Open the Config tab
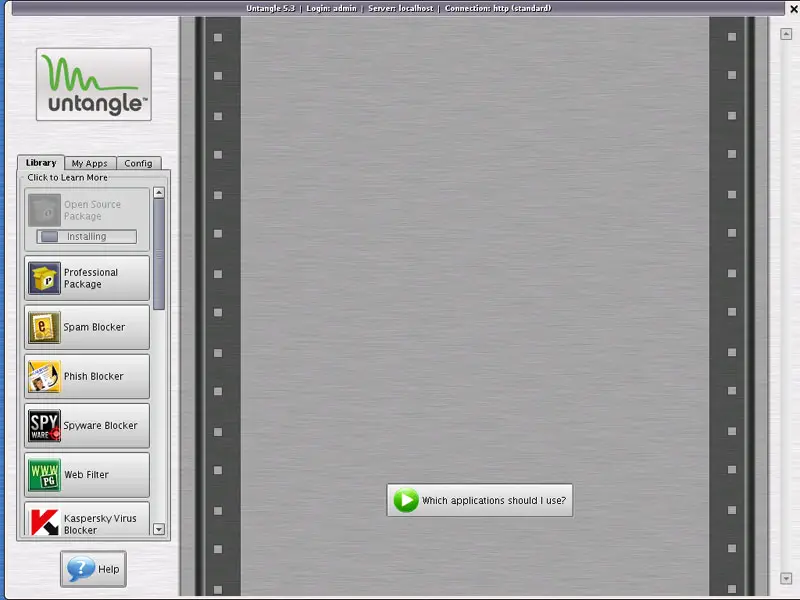The image size is (800, 600). pyautogui.click(x=138, y=163)
